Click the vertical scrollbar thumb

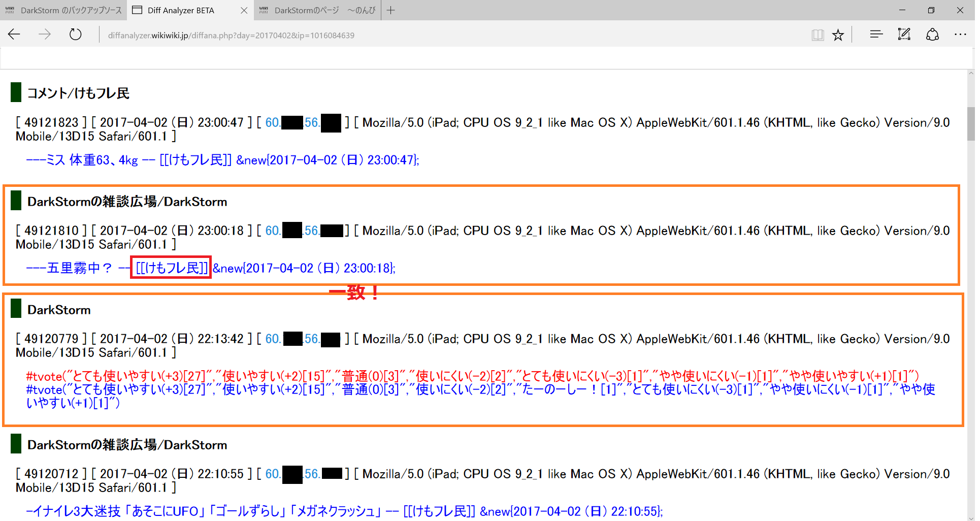(971, 124)
